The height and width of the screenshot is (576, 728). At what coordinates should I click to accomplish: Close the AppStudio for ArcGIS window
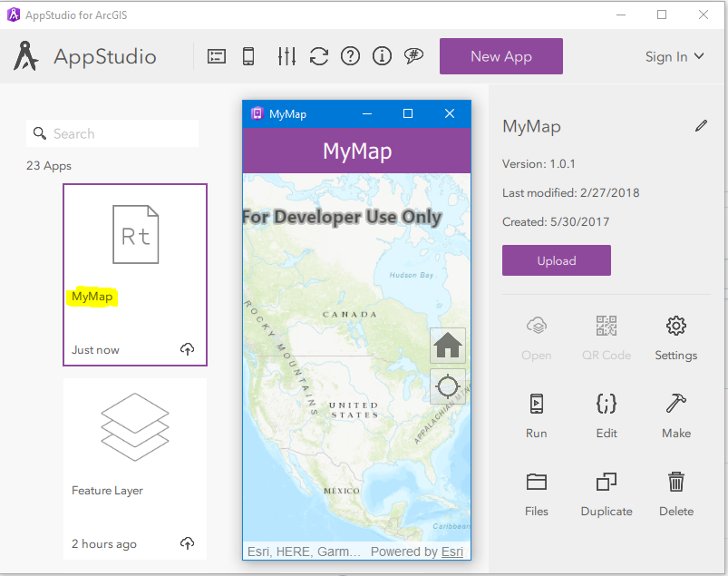pos(704,15)
